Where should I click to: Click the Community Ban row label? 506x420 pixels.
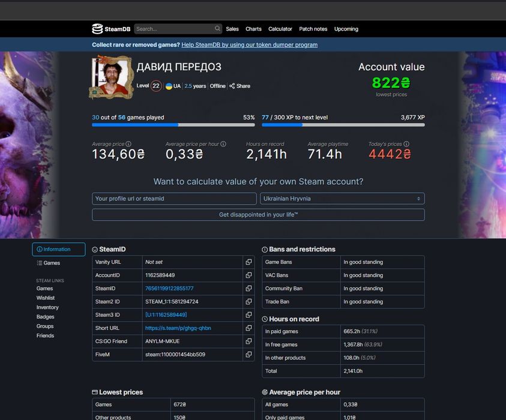284,289
